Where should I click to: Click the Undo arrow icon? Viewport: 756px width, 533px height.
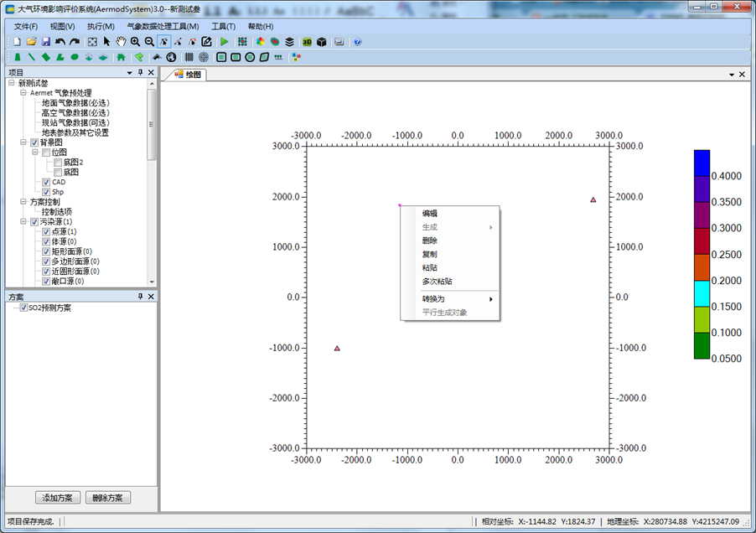tap(60, 42)
